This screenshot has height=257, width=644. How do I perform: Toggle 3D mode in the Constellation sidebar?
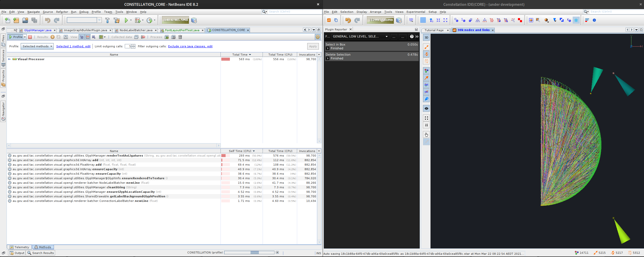426,37
